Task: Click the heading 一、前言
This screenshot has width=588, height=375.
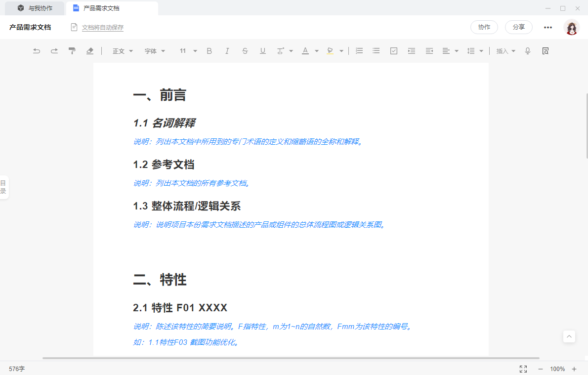Action: (x=160, y=95)
